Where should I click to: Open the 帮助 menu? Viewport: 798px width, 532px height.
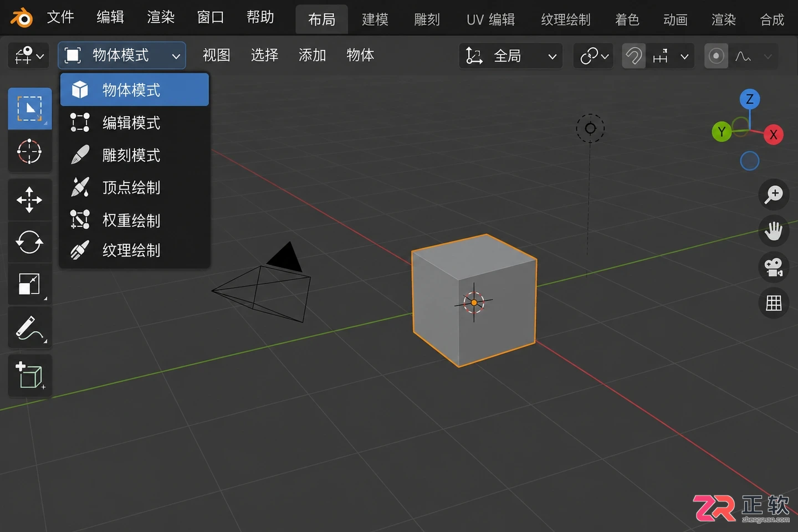pyautogui.click(x=260, y=17)
